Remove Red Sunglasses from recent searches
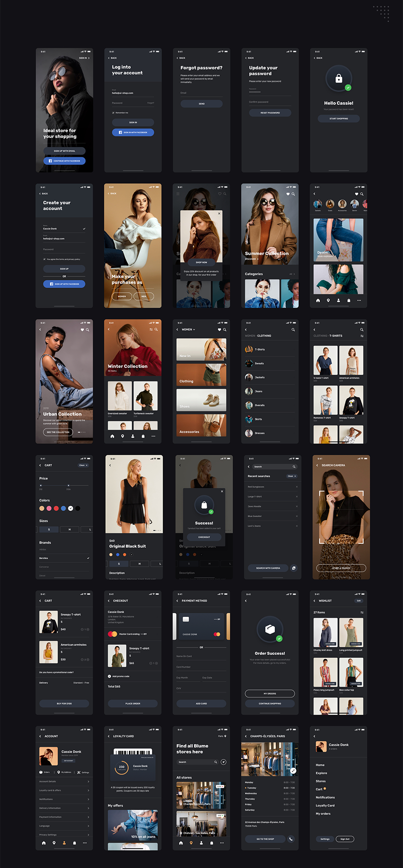Screen dimensions: 403x868 tap(296, 487)
